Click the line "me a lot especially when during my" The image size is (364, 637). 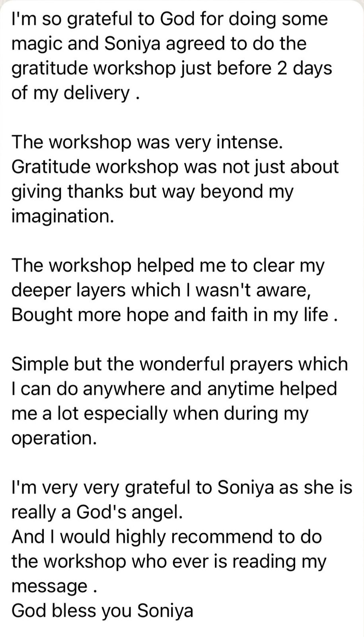click(x=160, y=414)
